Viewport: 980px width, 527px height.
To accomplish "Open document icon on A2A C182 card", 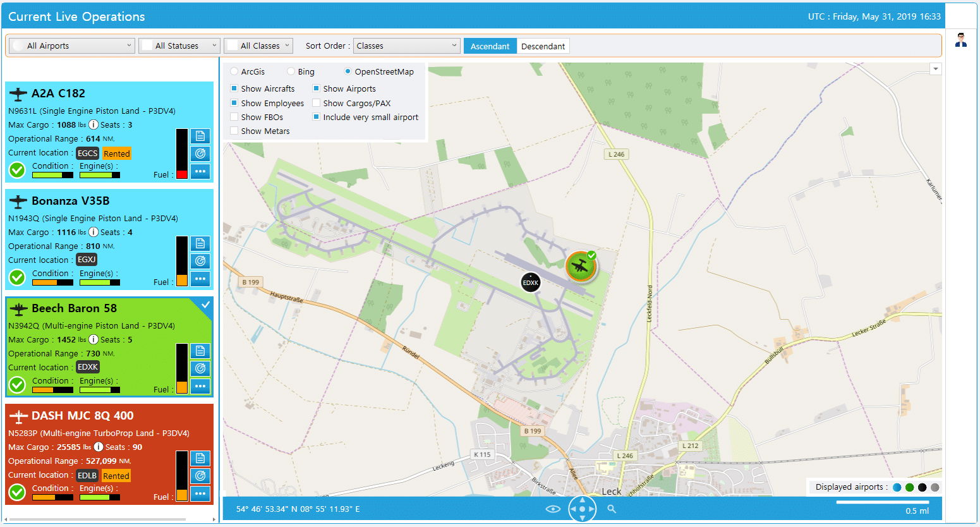I will point(200,136).
